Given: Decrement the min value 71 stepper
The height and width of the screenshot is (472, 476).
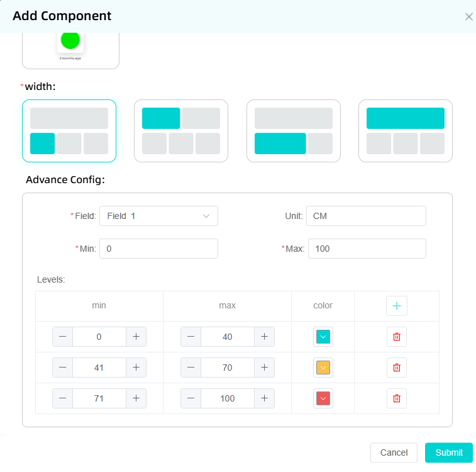Looking at the screenshot, I should 62,398.
